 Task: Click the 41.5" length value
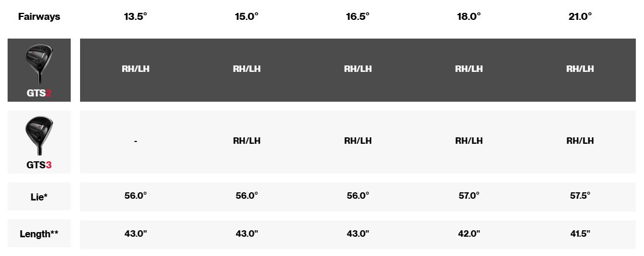(x=580, y=233)
